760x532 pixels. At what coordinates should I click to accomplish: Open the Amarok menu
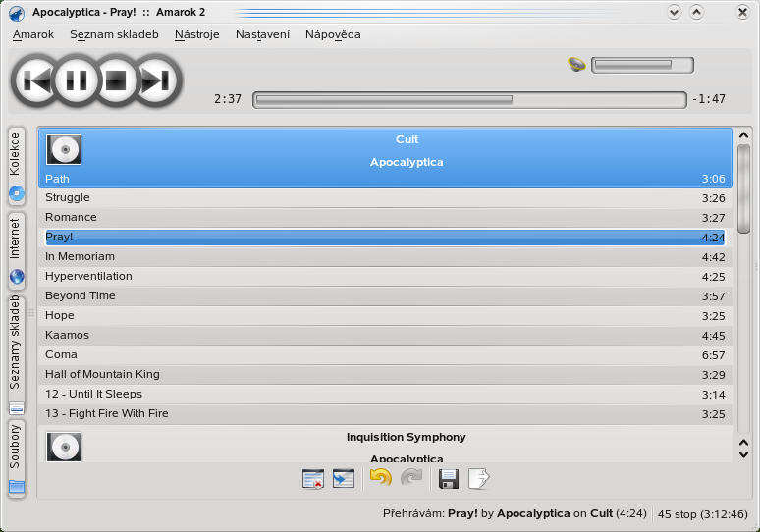(33, 34)
